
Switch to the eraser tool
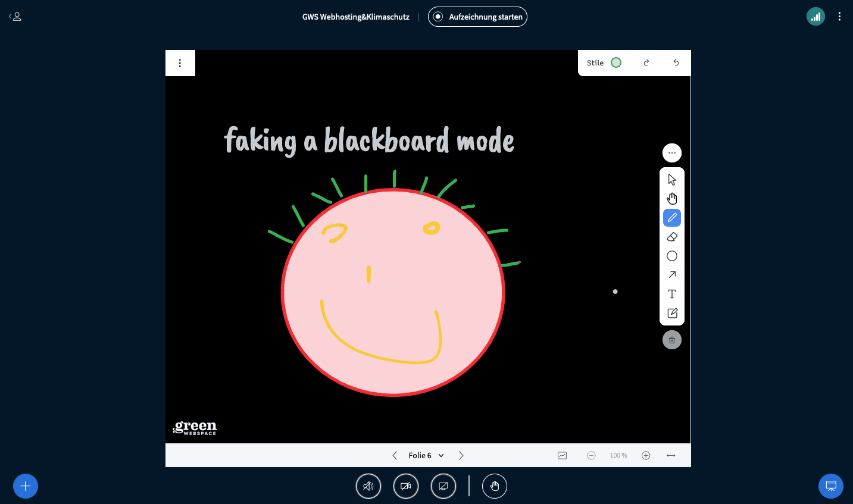pyautogui.click(x=671, y=237)
